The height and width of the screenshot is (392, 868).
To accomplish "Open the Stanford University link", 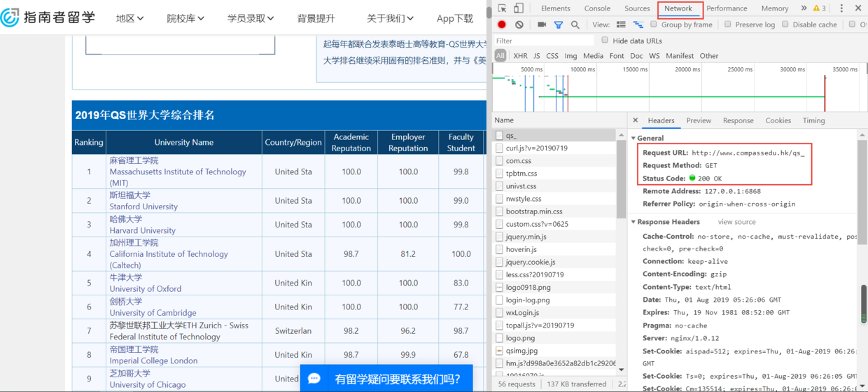I will [143, 206].
